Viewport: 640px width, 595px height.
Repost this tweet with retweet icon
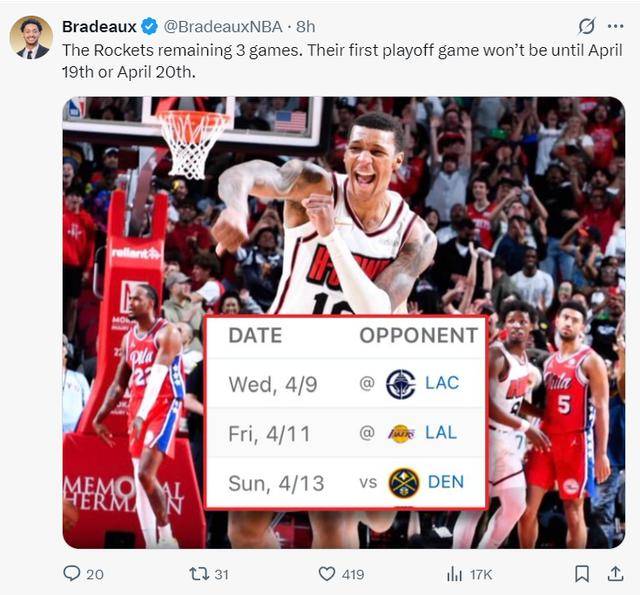click(199, 574)
